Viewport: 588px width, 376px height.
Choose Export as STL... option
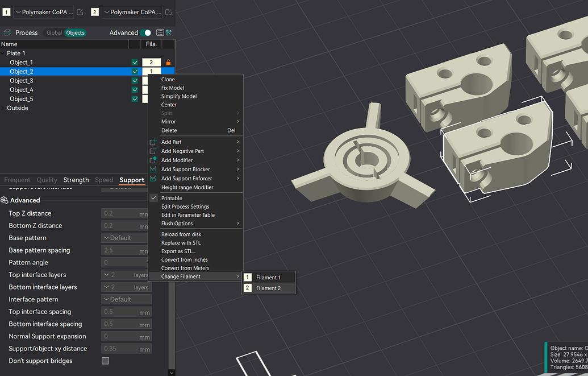[x=196, y=251]
